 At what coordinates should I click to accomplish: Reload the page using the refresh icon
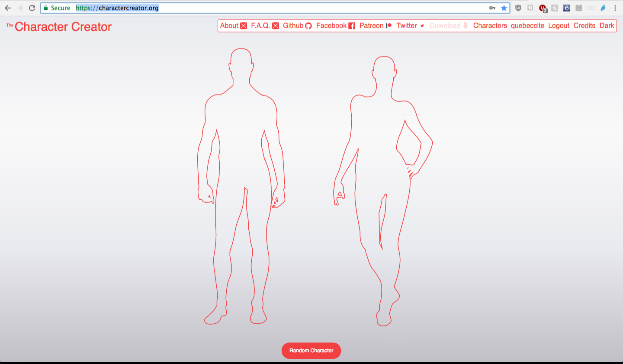pos(32,8)
